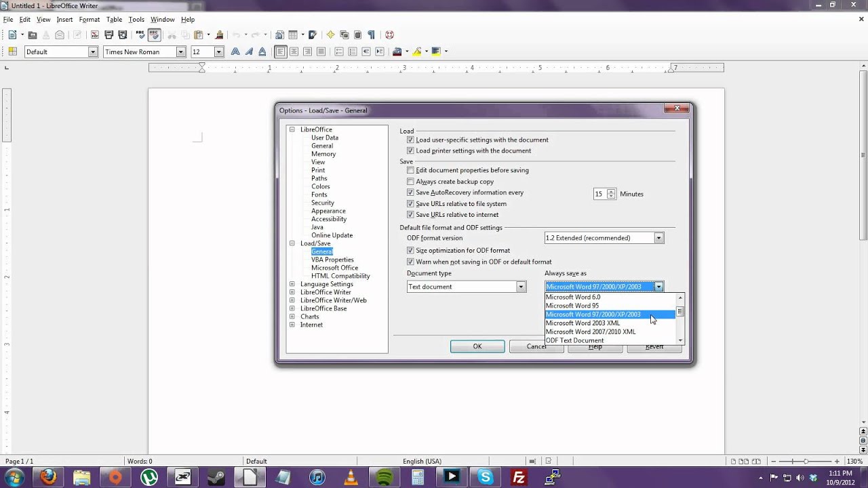Viewport: 868px width, 488px height.
Task: Select User Data in the options tree
Action: [325, 138]
